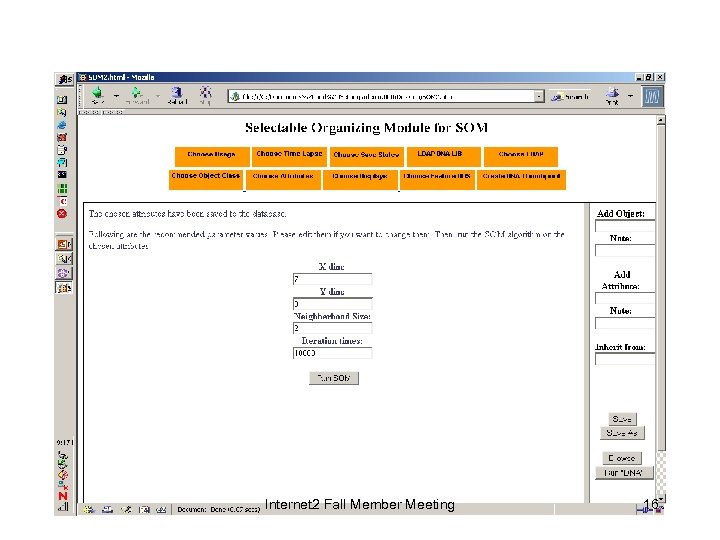Image resolution: width=720 pixels, height=540 pixels.
Task: Open the Create DNA Thumbprint tab
Action: point(521,179)
